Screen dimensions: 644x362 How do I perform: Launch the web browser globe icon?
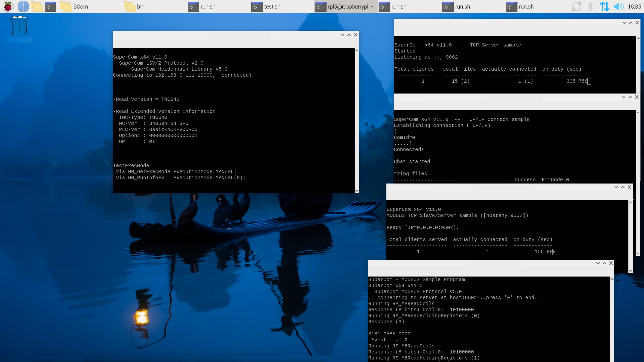tap(23, 7)
